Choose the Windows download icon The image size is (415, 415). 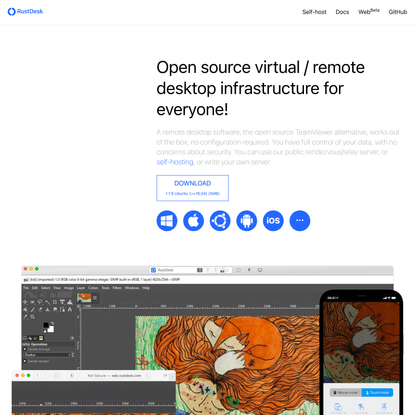click(167, 221)
